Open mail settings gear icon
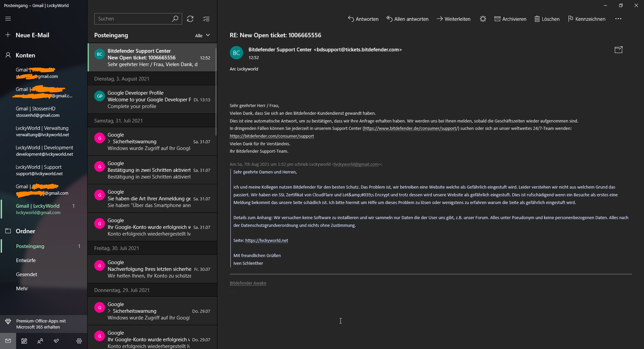 click(x=79, y=341)
